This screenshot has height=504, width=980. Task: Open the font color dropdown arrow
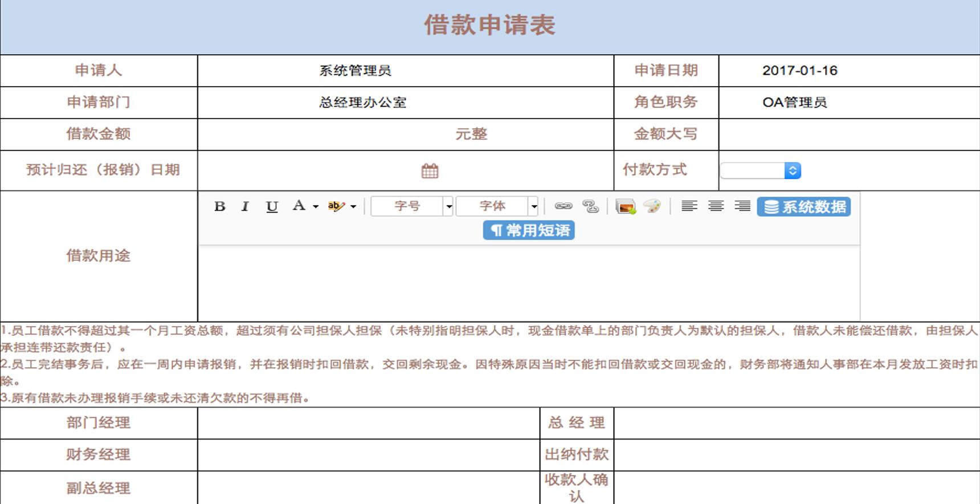coord(316,206)
